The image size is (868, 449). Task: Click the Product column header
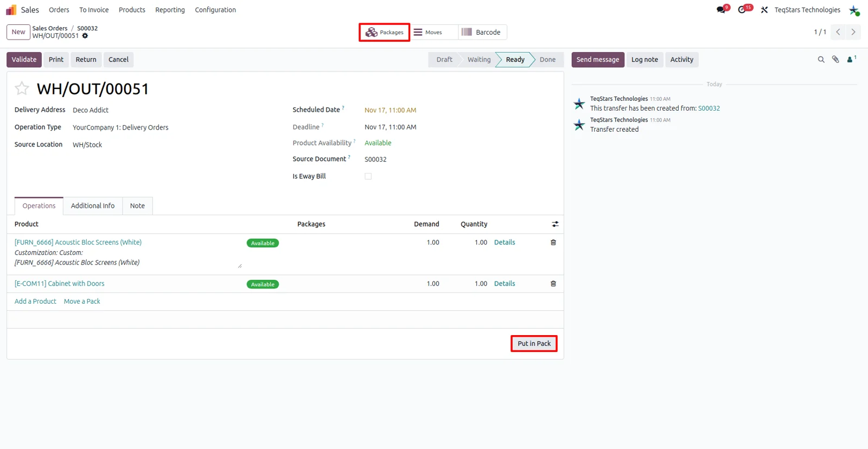click(27, 224)
